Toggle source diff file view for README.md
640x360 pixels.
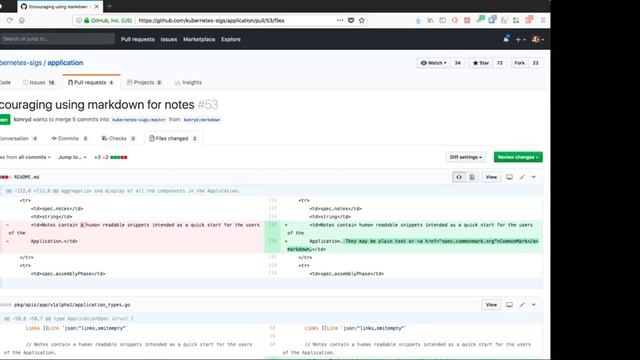pyautogui.click(x=472, y=177)
